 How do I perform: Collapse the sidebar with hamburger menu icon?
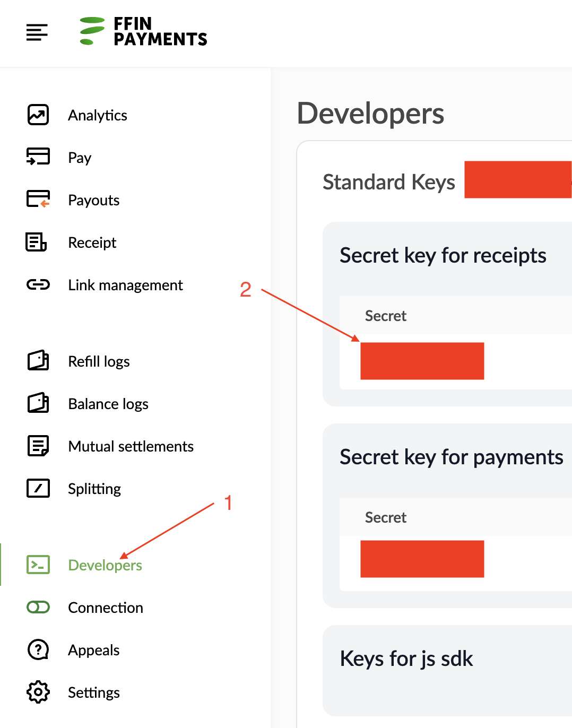coord(37,32)
